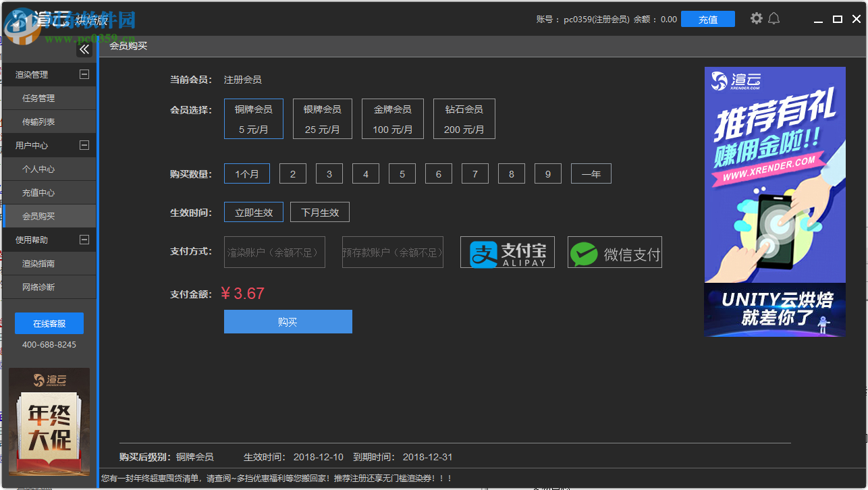Close the application window
This screenshot has height=490, width=868.
click(856, 19)
